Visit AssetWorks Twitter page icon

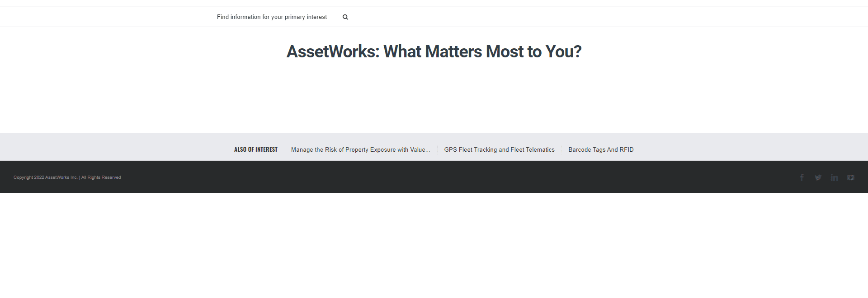(818, 177)
